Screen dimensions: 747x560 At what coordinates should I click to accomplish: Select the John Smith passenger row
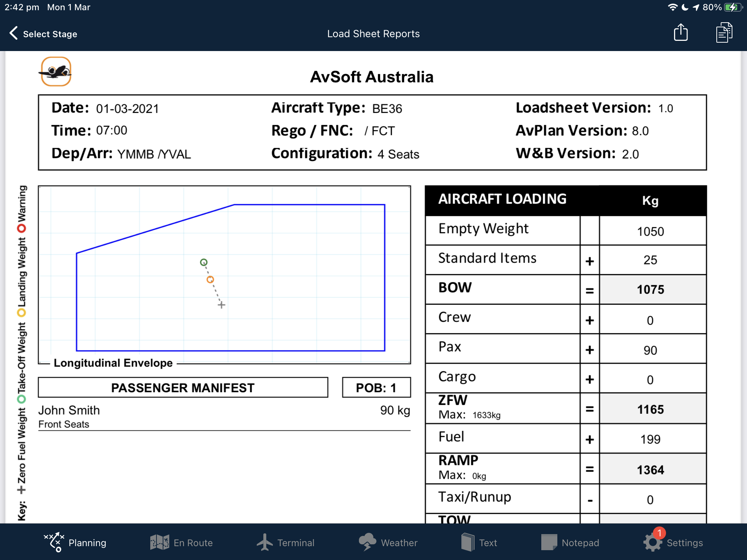pos(224,417)
